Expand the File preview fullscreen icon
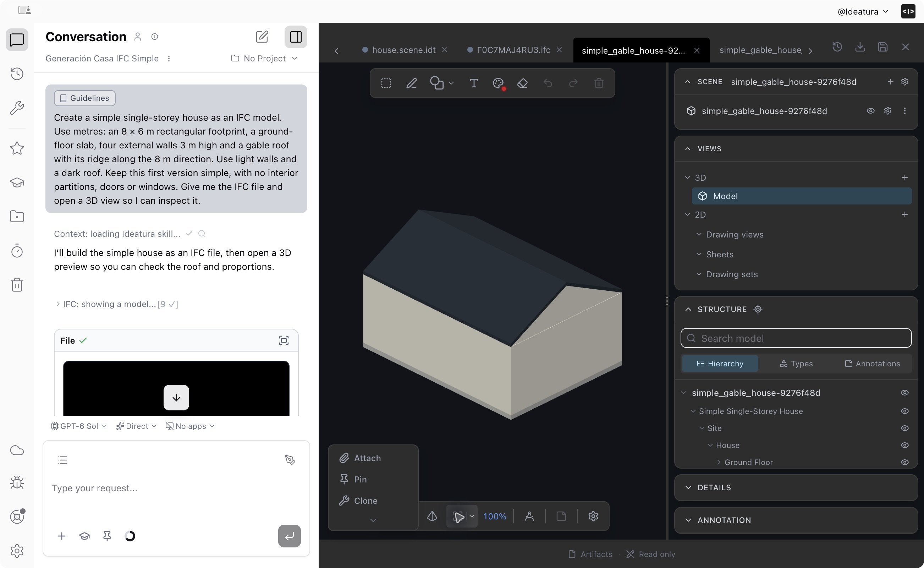The width and height of the screenshot is (924, 568). [284, 340]
